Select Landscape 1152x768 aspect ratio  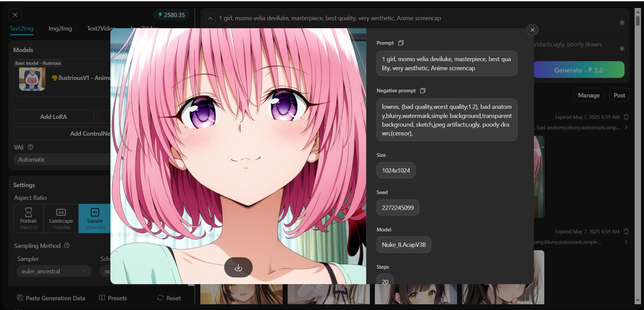(61, 218)
